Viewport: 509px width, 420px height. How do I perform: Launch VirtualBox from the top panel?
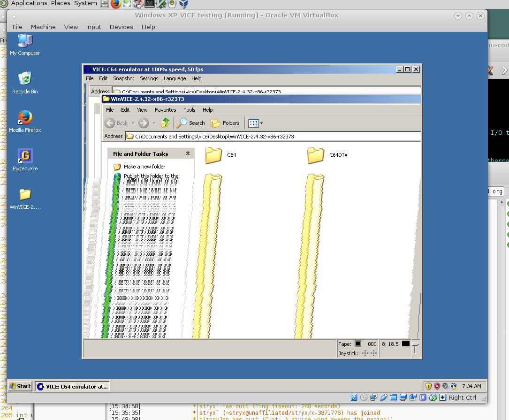pos(183,4)
